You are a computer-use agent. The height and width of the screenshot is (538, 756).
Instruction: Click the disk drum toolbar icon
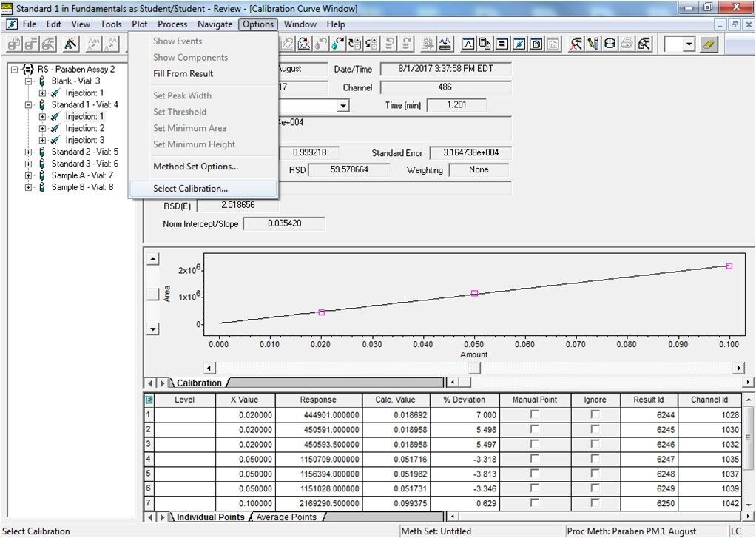click(x=610, y=44)
